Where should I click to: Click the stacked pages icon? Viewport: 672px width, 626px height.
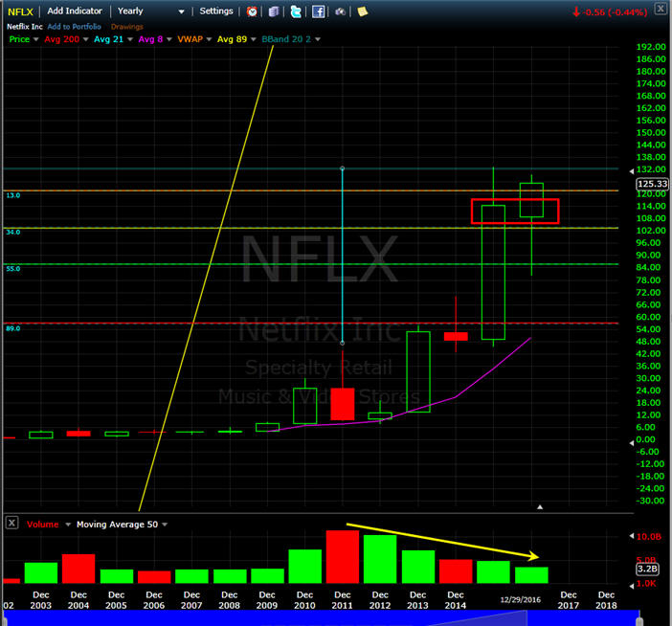[x=275, y=11]
